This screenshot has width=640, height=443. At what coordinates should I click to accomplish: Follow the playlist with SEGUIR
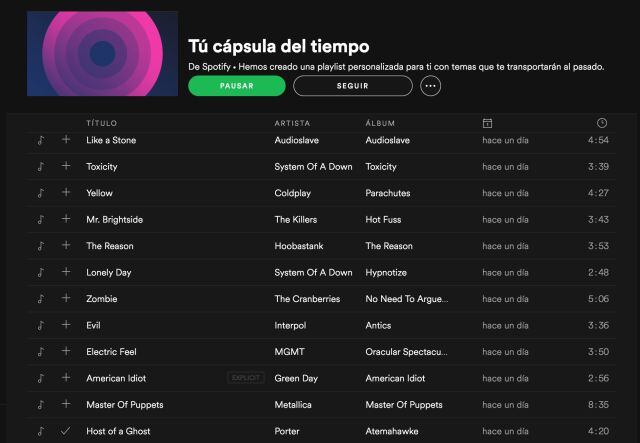coord(353,86)
